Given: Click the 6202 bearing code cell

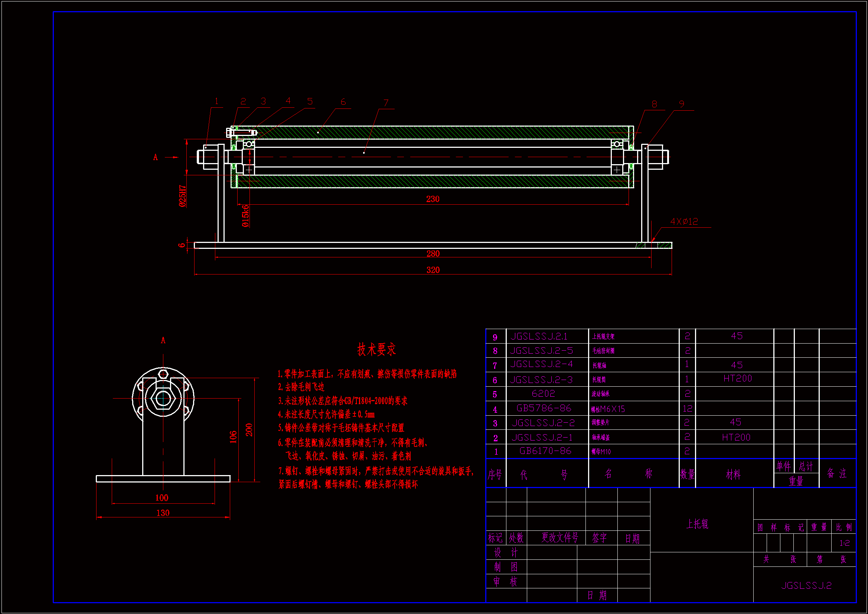Looking at the screenshot, I should [543, 394].
